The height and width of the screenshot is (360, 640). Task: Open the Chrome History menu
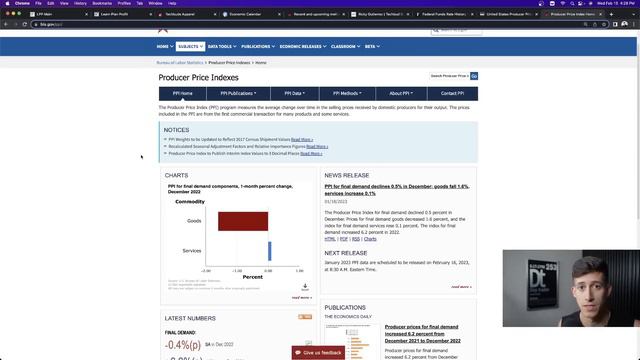coord(80,3)
